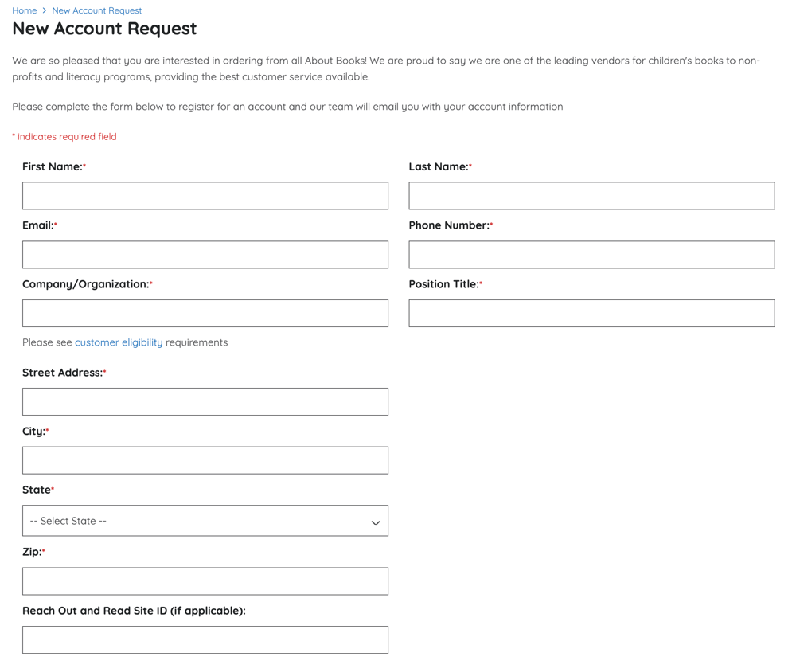Click the Home breadcrumb link
The image size is (796, 672).
pos(24,10)
